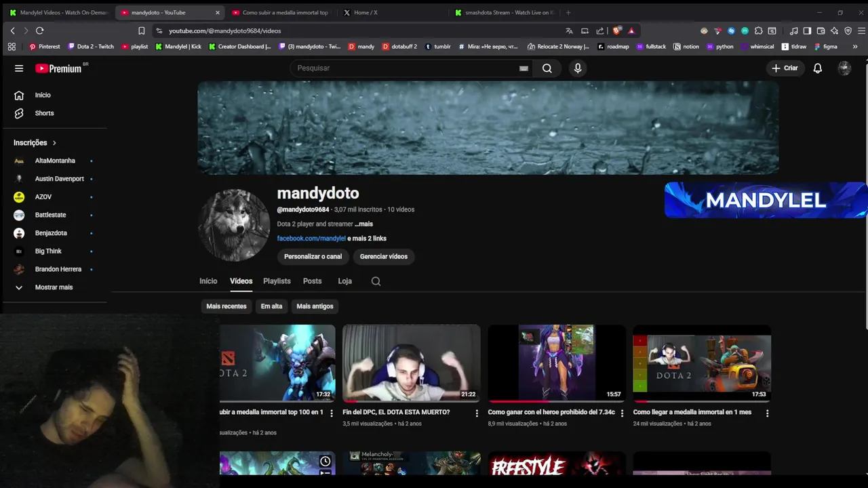Open the YouTube hamburger guide menu
868x488 pixels.
pos(19,68)
